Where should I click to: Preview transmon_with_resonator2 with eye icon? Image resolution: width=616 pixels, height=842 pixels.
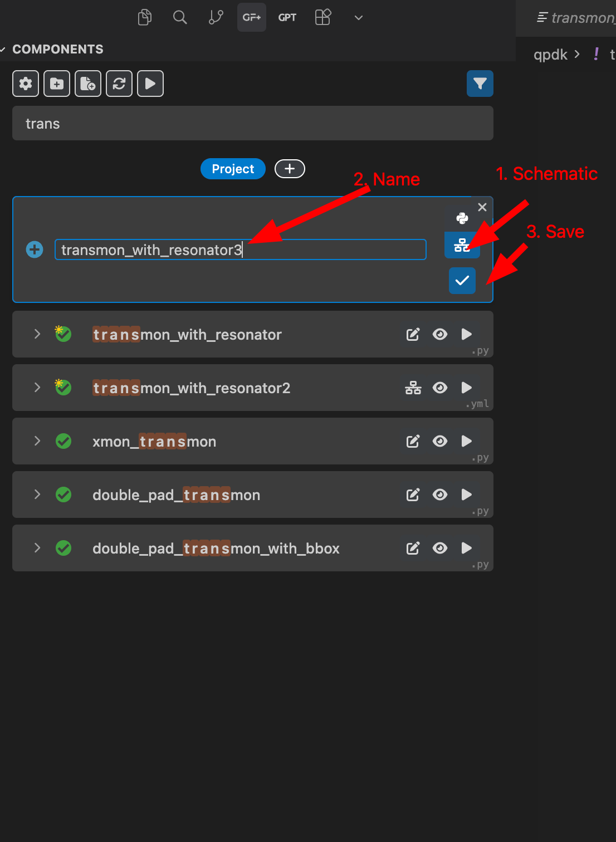(440, 388)
